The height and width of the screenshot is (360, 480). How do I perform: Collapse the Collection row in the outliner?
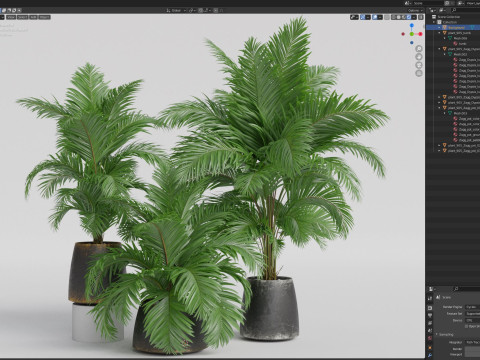click(434, 22)
